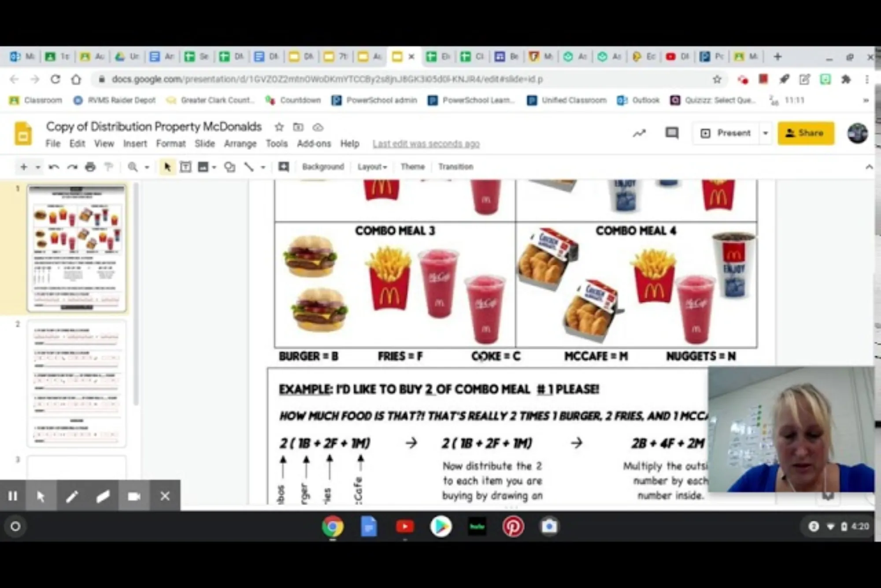Click the Insert menu in menu bar
The image size is (881, 588).
pyautogui.click(x=134, y=144)
